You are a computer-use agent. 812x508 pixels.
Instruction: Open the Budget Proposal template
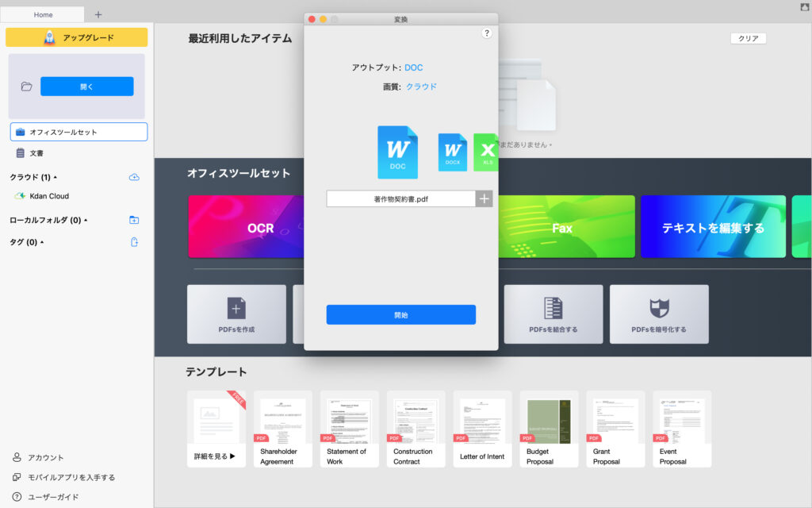click(549, 429)
